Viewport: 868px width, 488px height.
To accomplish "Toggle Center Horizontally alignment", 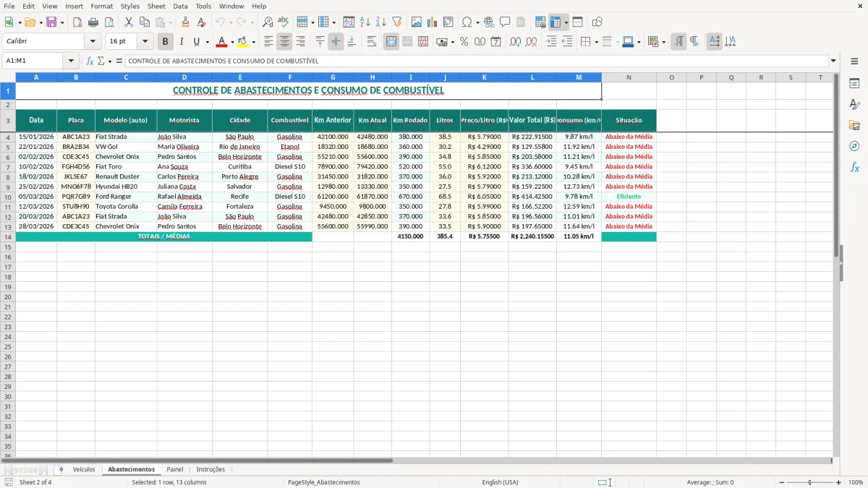I will pyautogui.click(x=284, y=42).
